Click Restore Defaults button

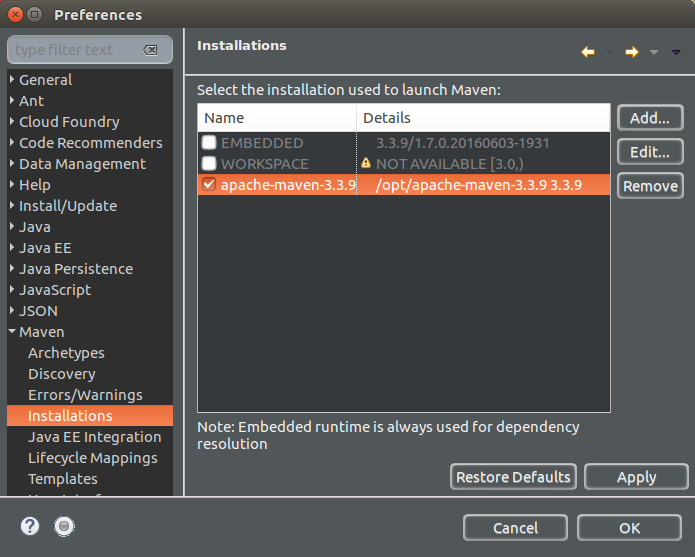pyautogui.click(x=513, y=477)
